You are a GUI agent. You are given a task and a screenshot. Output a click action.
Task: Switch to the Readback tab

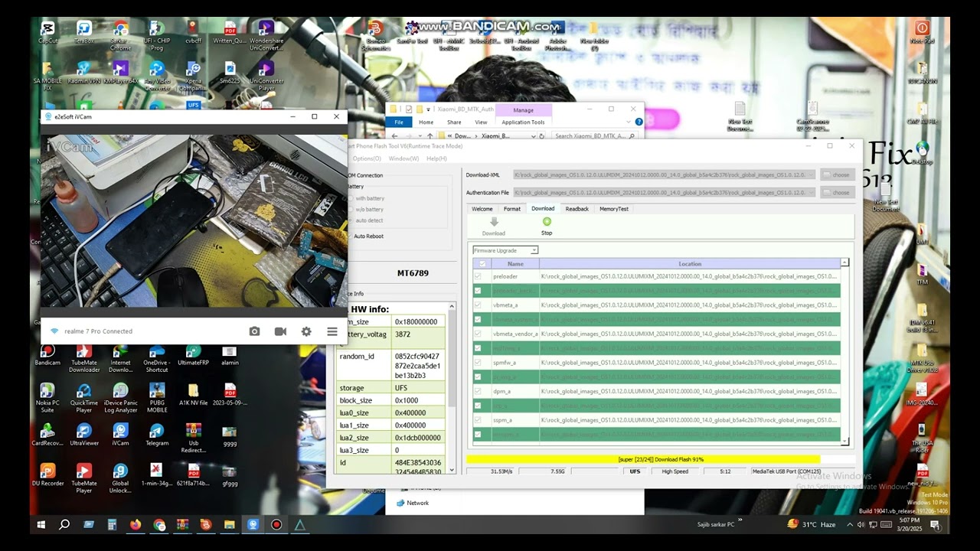point(577,209)
